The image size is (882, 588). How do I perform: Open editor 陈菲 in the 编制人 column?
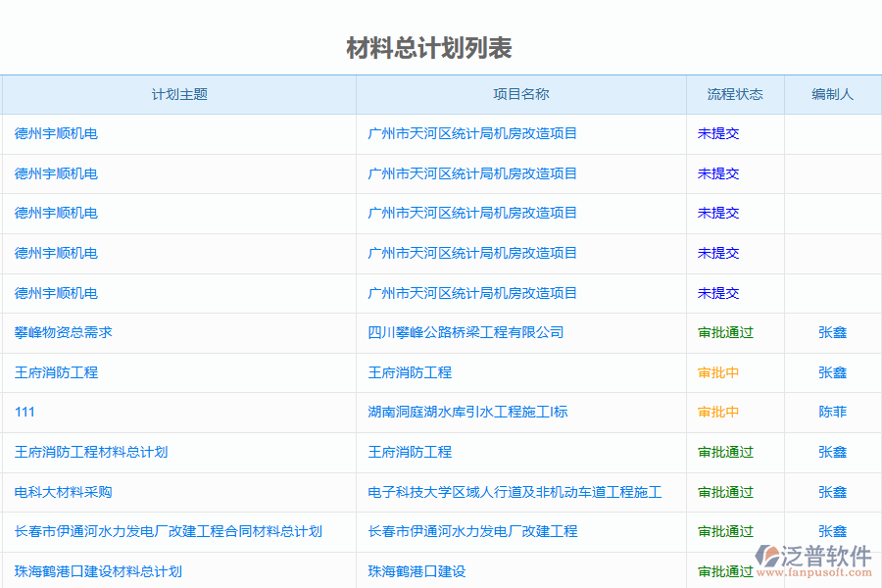[831, 412]
